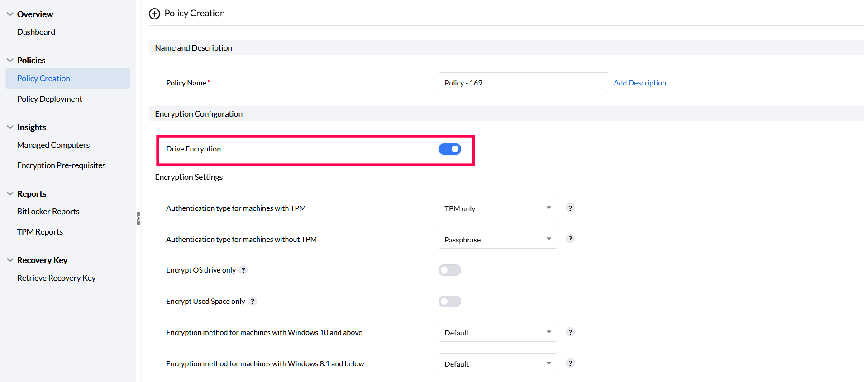Click help icon beside Encrypt Used Space only
This screenshot has width=868, height=382.
[253, 301]
